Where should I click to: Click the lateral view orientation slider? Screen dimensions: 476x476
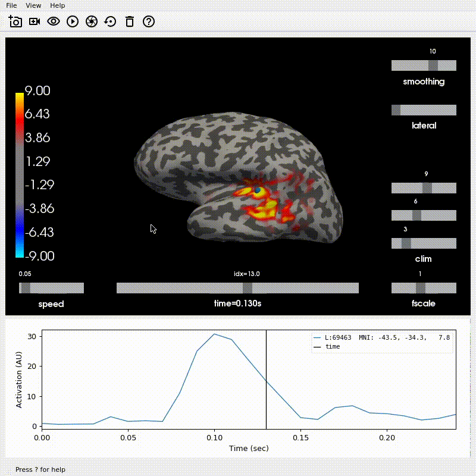click(x=424, y=110)
